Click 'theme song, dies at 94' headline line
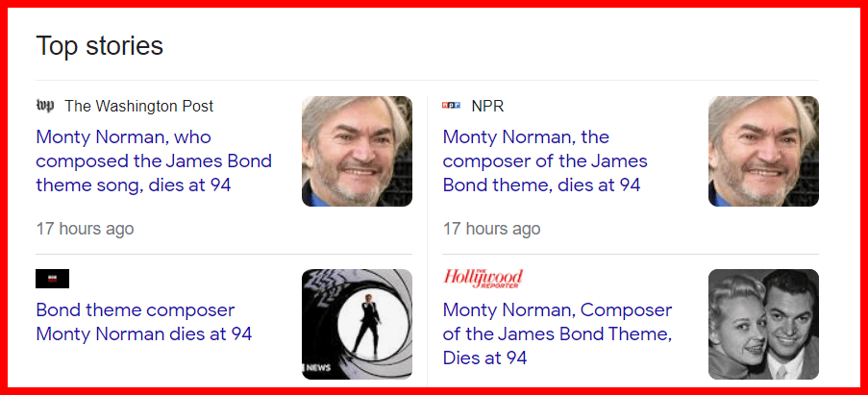Viewport: 868px width, 395px height. coord(134,185)
